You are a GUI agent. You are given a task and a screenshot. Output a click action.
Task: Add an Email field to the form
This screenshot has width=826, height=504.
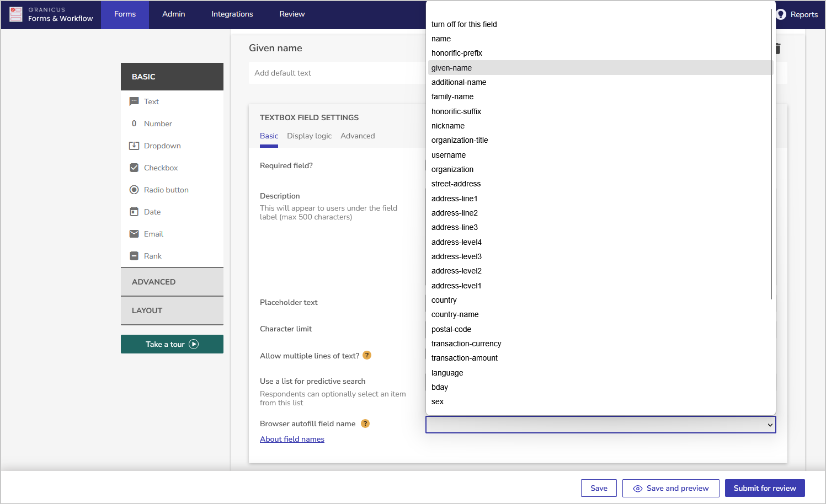153,234
